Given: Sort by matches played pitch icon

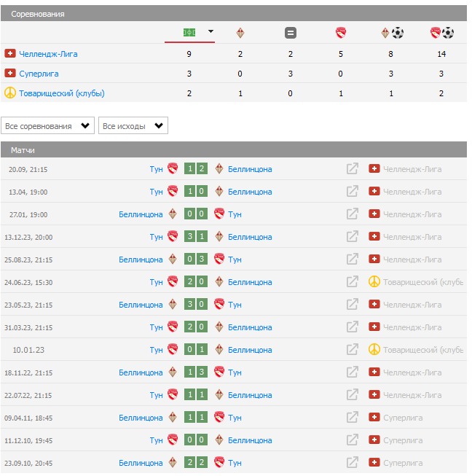Looking at the screenshot, I should pos(189,32).
